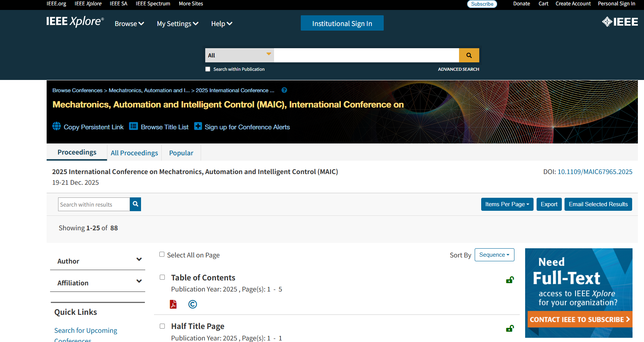Check Select All on Page
Screen dimensions: 644x342
tap(162, 254)
